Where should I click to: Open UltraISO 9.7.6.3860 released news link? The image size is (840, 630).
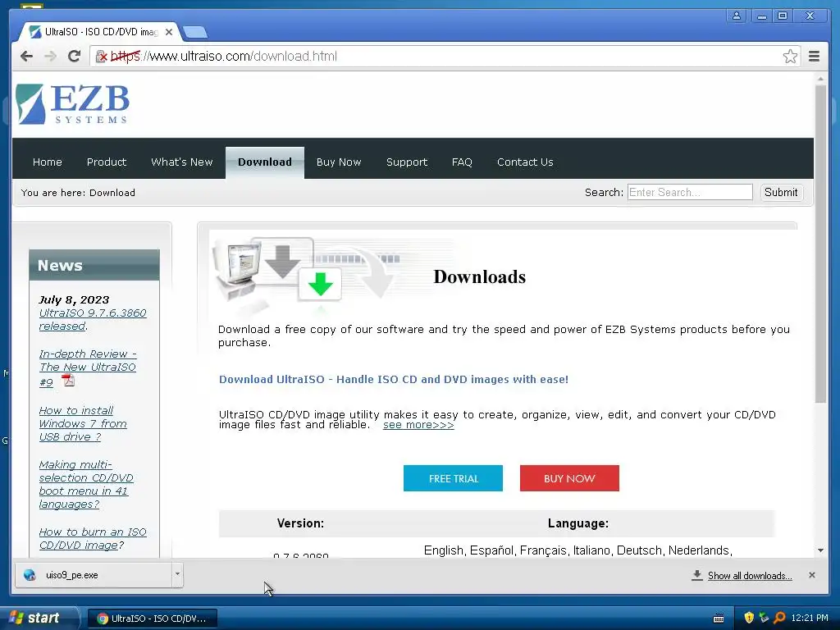click(x=92, y=319)
